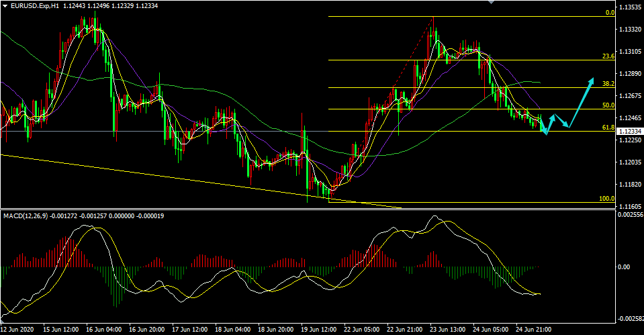
Task: Click the 16 Jun 20:00 time label
Action: pos(147,329)
